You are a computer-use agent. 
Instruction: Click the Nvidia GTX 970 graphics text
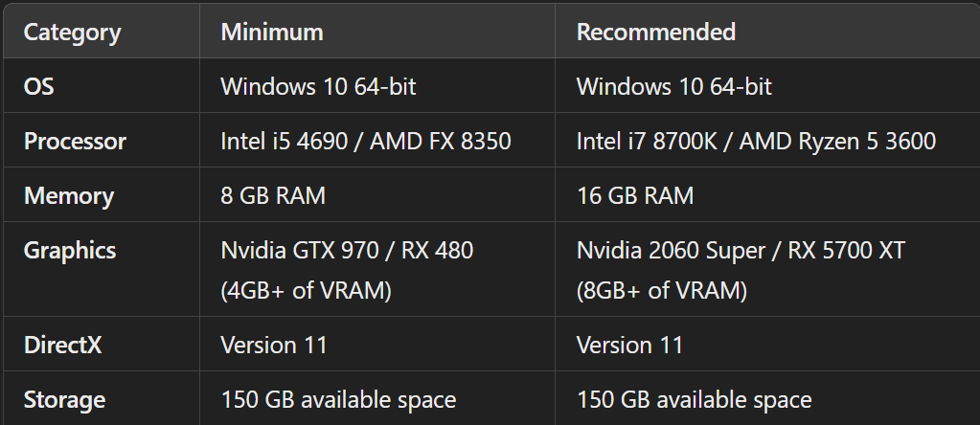coord(347,251)
